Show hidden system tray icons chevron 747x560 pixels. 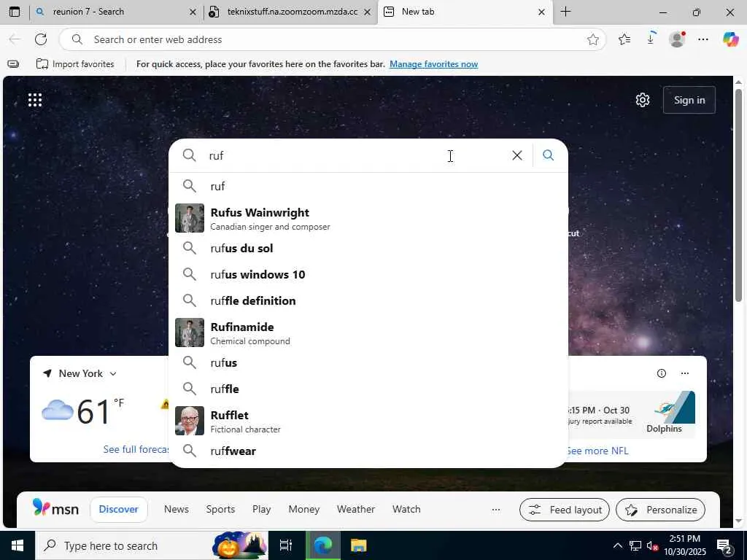click(617, 545)
